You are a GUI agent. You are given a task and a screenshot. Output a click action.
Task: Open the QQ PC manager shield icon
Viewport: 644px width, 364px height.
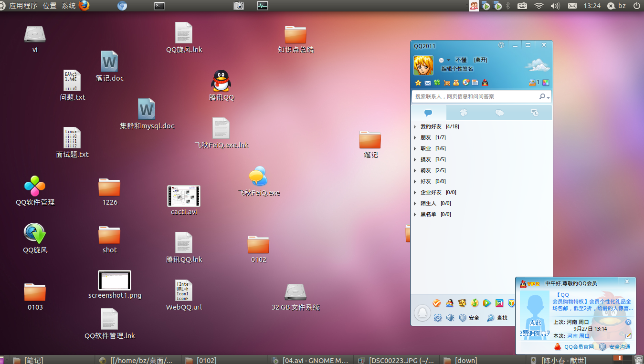(511, 303)
